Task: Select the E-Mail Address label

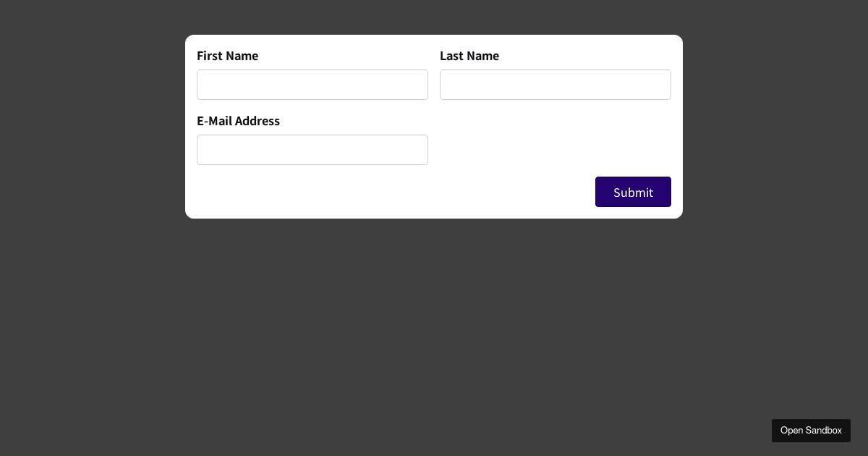Action: click(x=238, y=121)
